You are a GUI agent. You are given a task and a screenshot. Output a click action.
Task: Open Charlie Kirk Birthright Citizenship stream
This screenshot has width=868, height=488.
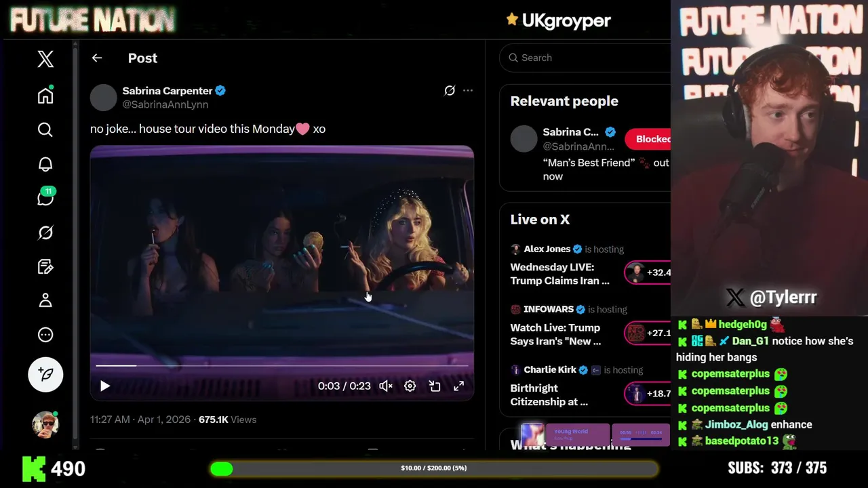point(549,394)
